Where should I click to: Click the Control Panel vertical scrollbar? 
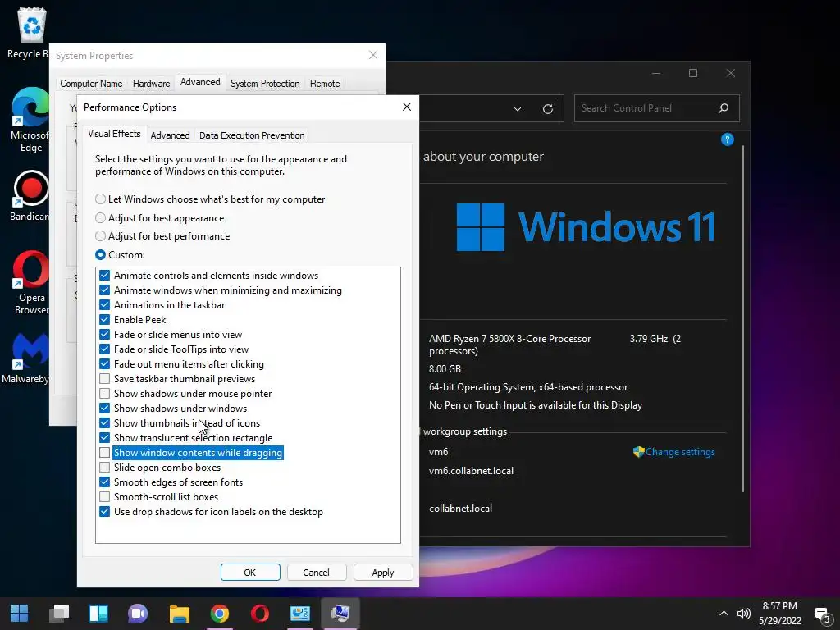click(x=743, y=318)
